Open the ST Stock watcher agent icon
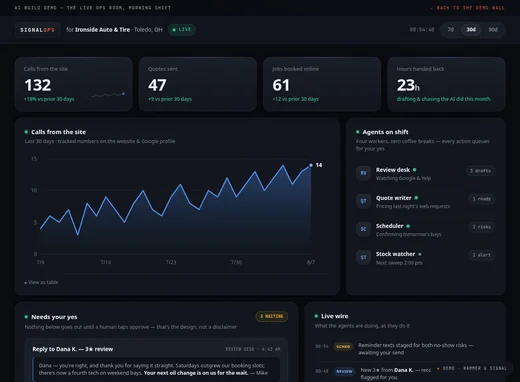This screenshot has width=520, height=382. [363, 257]
